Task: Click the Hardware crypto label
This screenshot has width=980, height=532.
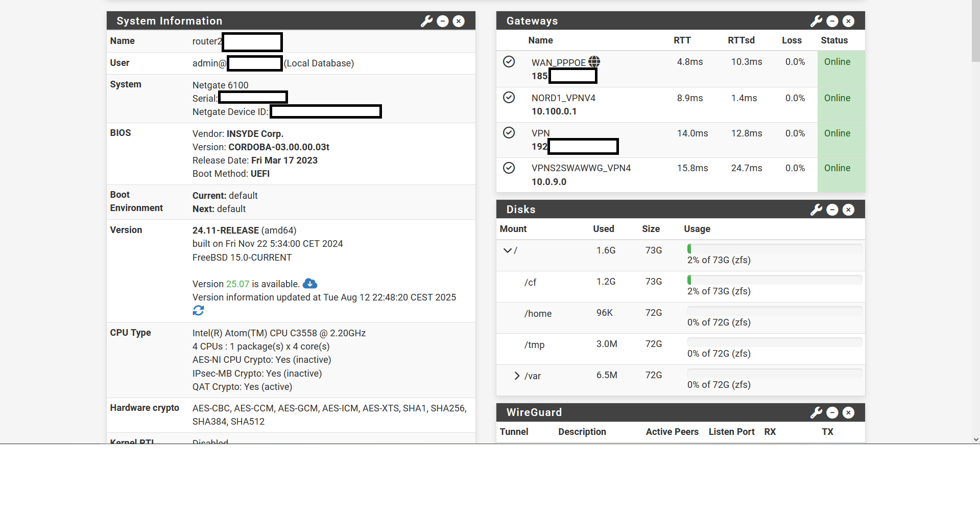Action: click(145, 408)
